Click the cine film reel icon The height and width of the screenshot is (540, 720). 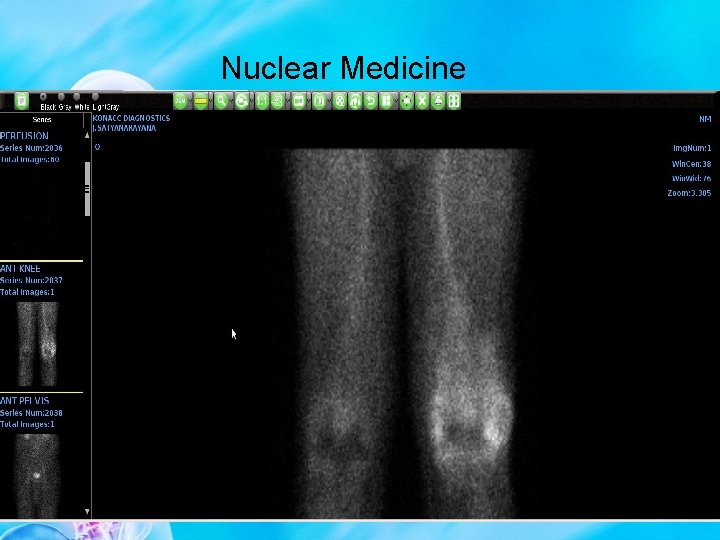(339, 101)
